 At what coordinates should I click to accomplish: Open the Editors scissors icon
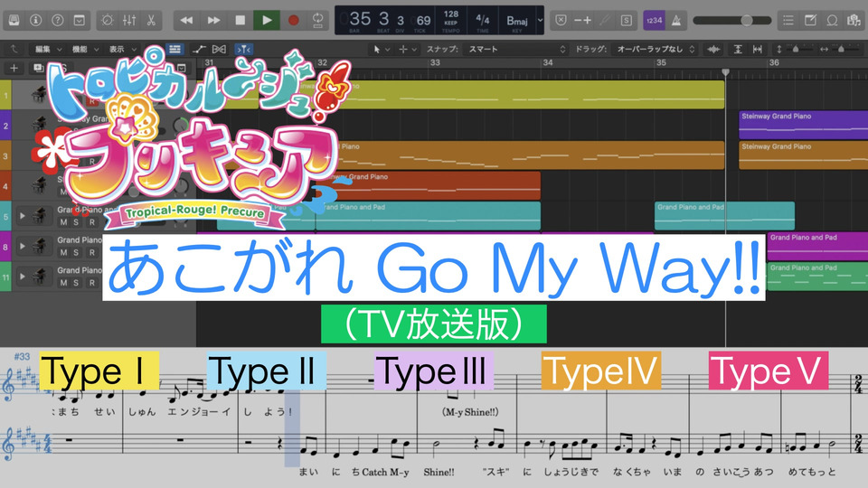point(151,21)
